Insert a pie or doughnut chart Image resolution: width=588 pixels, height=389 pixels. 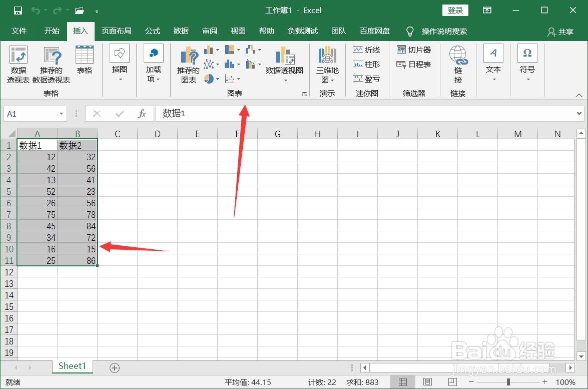point(212,79)
